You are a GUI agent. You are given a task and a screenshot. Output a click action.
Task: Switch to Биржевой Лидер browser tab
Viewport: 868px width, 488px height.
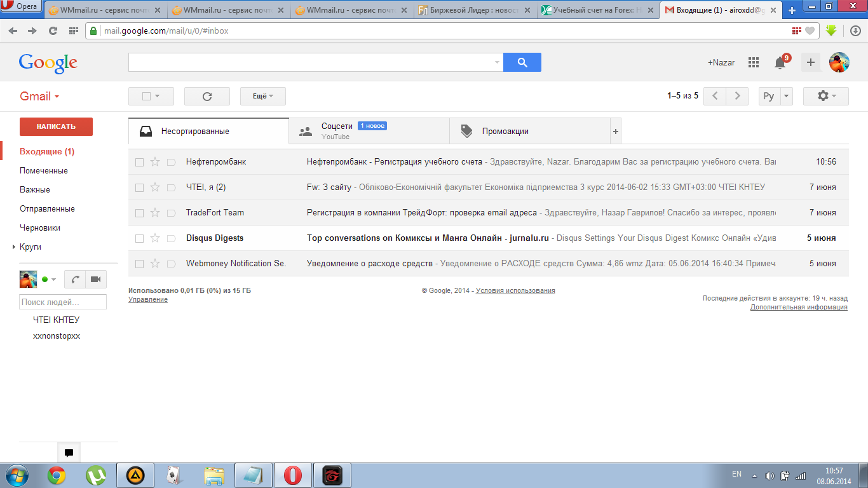(x=475, y=10)
